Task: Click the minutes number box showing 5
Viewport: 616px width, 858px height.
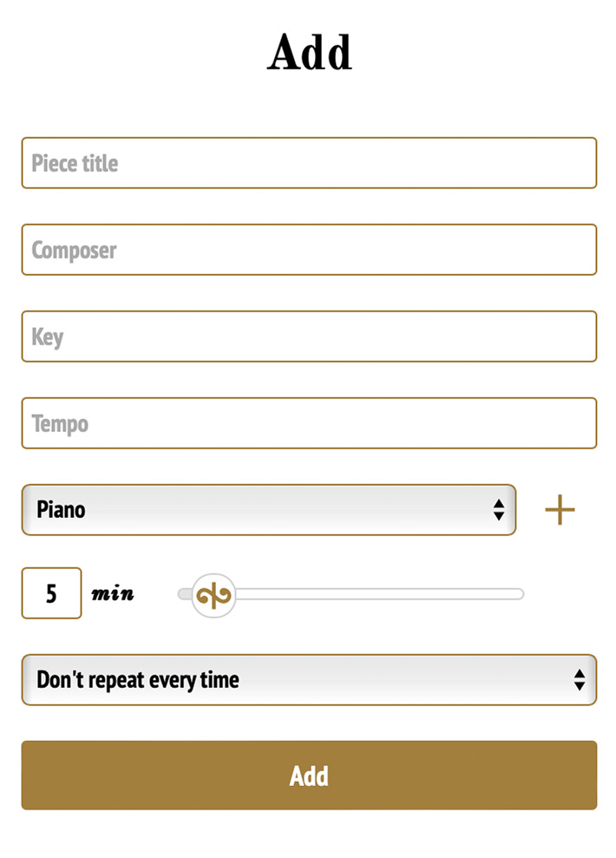Action: (x=51, y=594)
